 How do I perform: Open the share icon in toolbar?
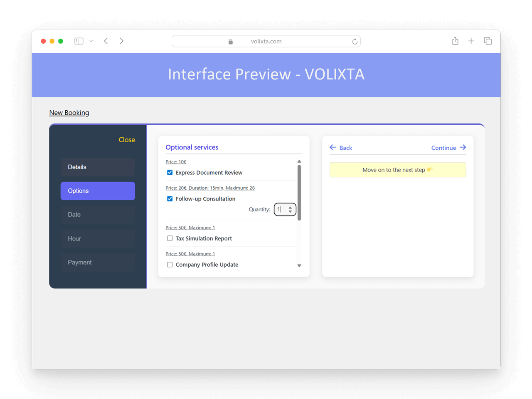pyautogui.click(x=455, y=41)
